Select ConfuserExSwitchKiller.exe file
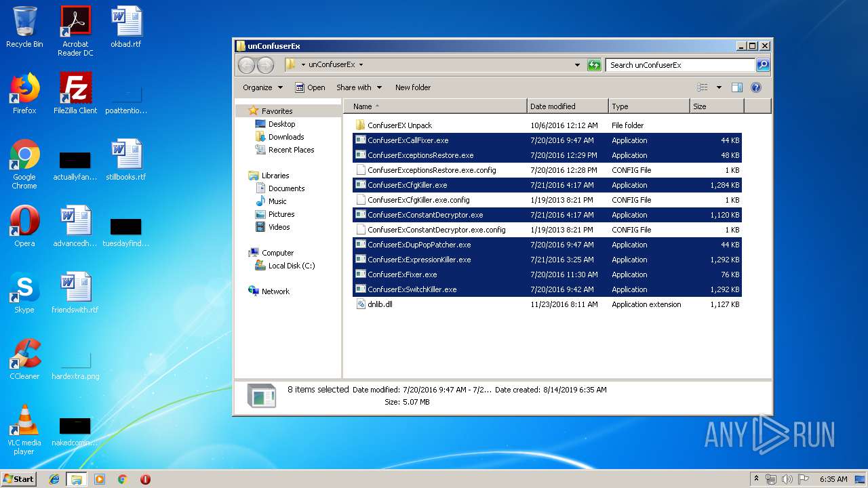This screenshot has width=868, height=488. pos(547,289)
